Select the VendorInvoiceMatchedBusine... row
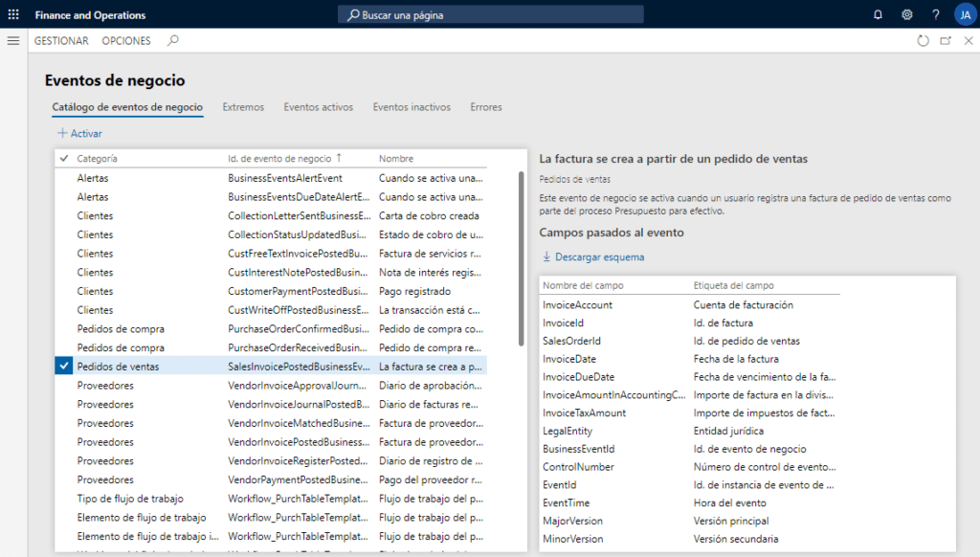Screen dimensions: 980x557 (x=271, y=423)
